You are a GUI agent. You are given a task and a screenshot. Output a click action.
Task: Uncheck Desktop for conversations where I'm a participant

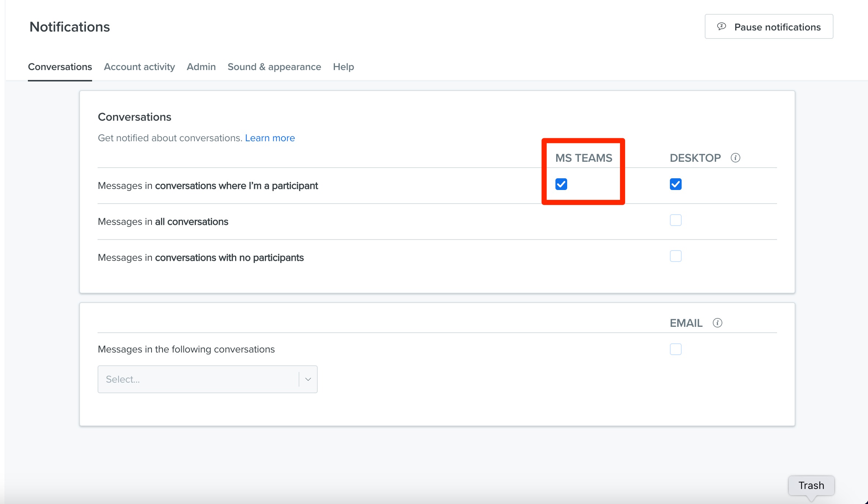675,184
